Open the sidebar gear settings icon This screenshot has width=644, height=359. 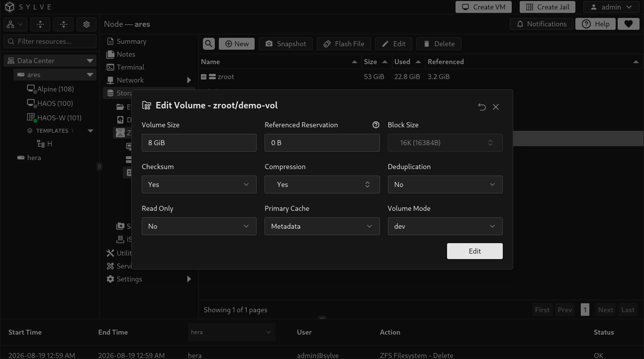pyautogui.click(x=87, y=24)
